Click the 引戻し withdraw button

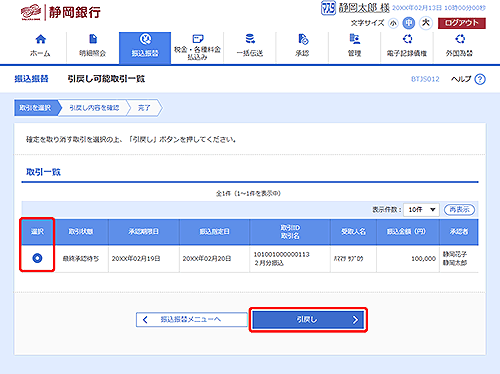308,320
